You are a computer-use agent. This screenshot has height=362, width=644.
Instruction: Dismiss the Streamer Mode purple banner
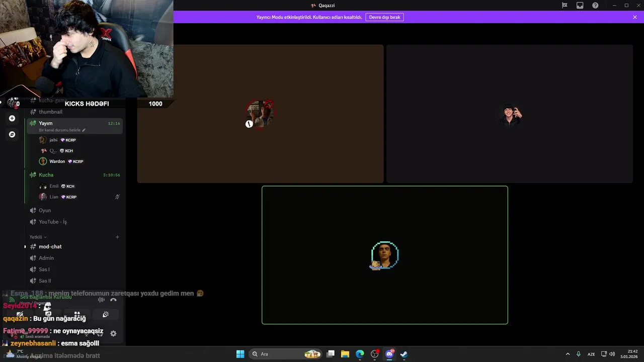coord(635,17)
